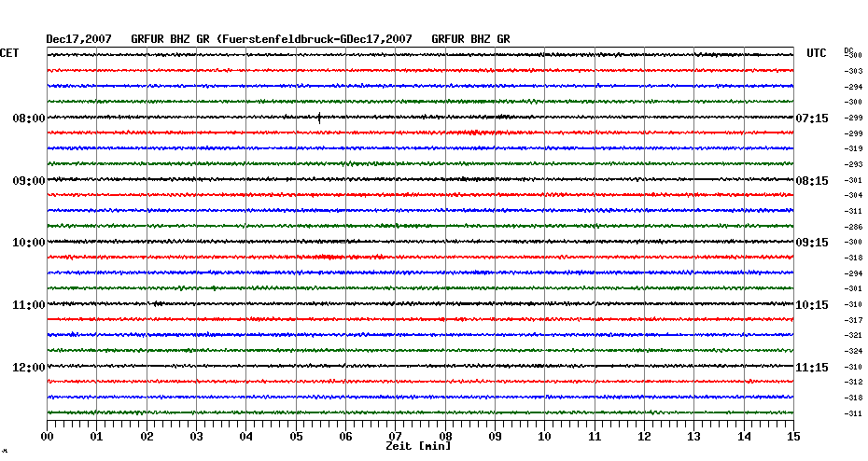This screenshot has width=868, height=461.
Task: Click the (Fuerstenfeldbruck-G station name text
Action: [284, 39]
